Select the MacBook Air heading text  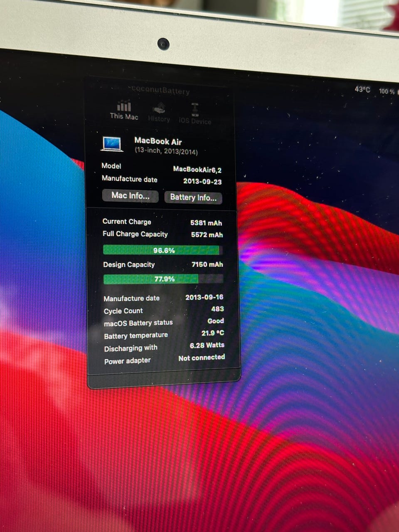coord(158,141)
